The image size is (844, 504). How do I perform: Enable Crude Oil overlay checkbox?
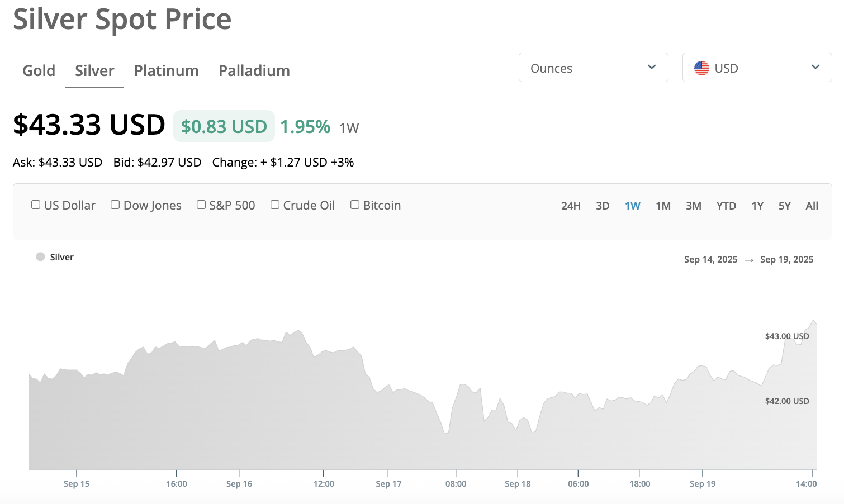pos(275,205)
